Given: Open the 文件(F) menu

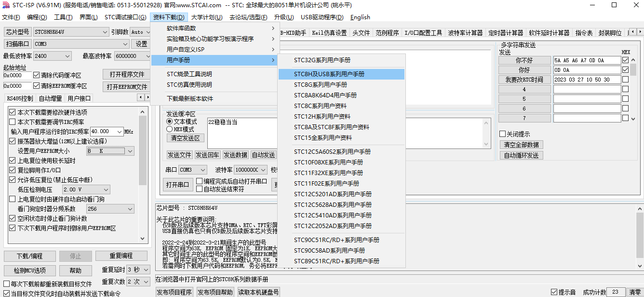Looking at the screenshot, I should 11,17.
